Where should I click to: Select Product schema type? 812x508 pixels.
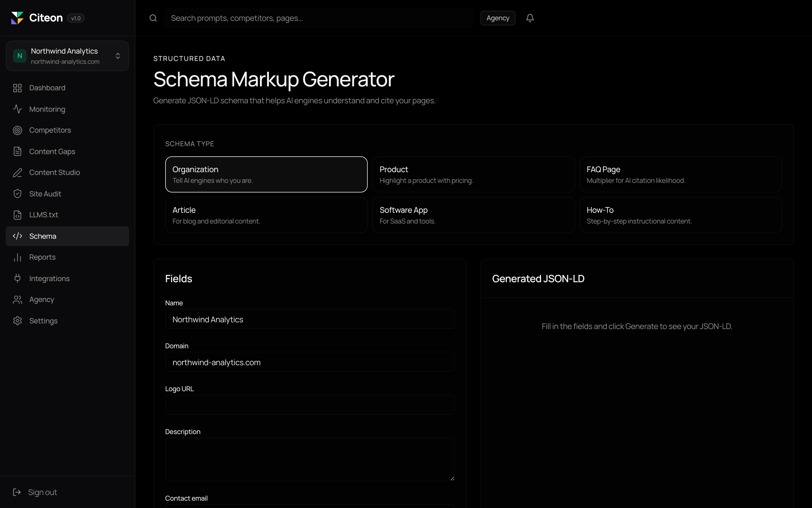473,174
